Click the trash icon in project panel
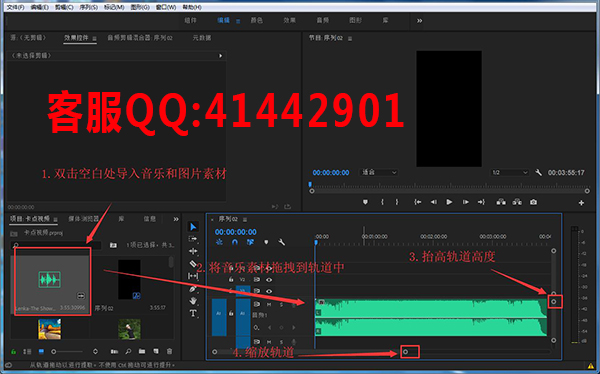Viewport: 600px width, 374px height. tap(170, 351)
